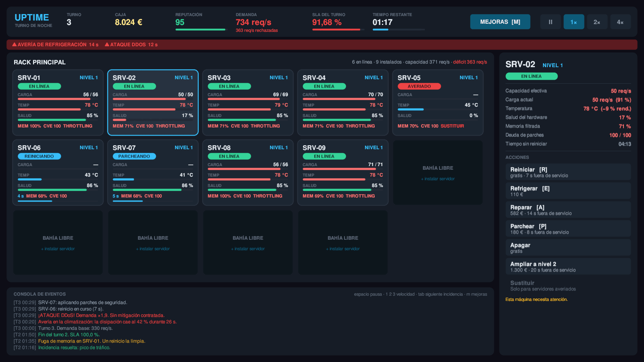Click the empty bay below SRV-06

click(x=58, y=243)
